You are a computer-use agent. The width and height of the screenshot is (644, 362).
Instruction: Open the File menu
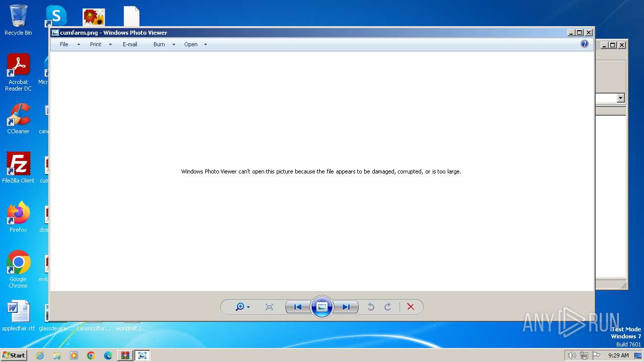point(64,44)
